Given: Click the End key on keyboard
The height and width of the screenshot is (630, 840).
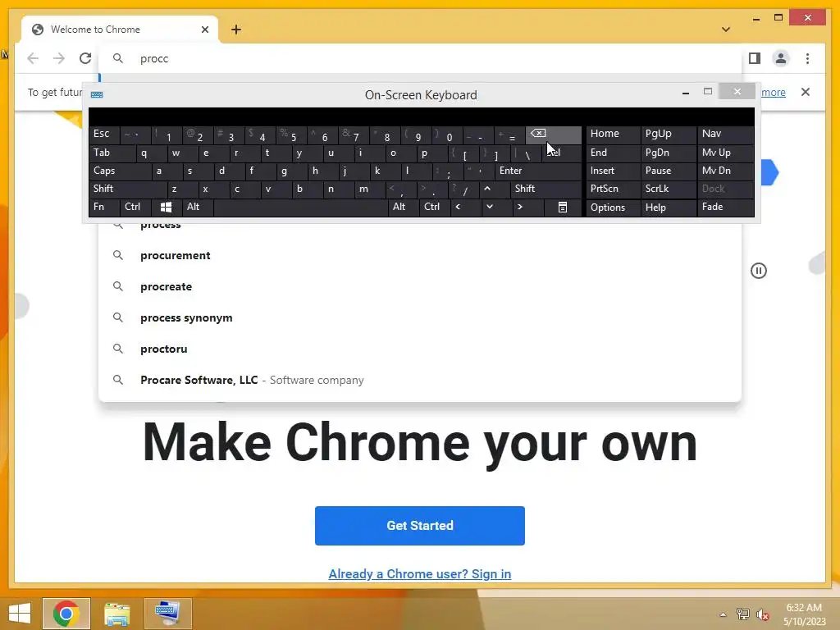Looking at the screenshot, I should 614,153.
